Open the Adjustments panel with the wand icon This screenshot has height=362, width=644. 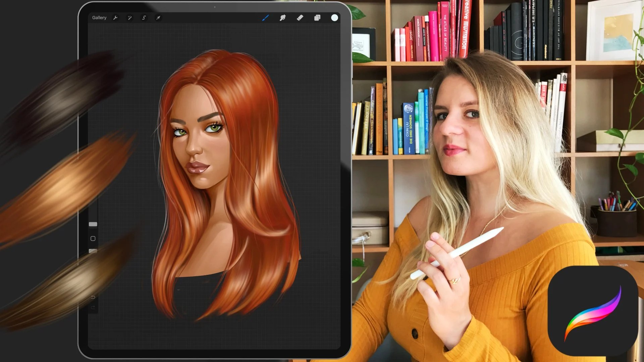[x=130, y=18]
